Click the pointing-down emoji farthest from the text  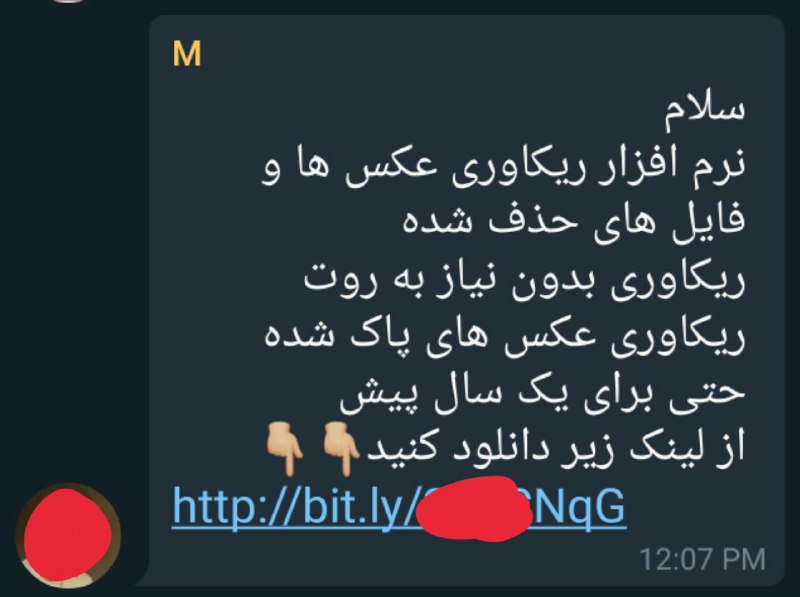[x=284, y=447]
